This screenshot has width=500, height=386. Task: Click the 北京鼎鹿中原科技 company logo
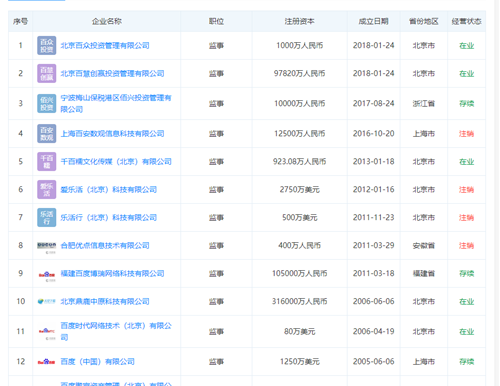[47, 302]
